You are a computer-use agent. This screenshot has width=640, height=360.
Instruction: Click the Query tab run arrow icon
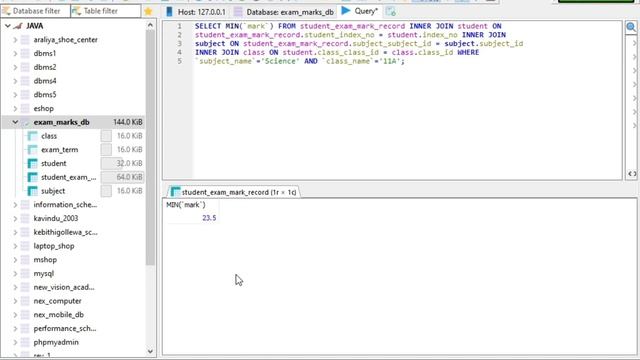point(346,11)
